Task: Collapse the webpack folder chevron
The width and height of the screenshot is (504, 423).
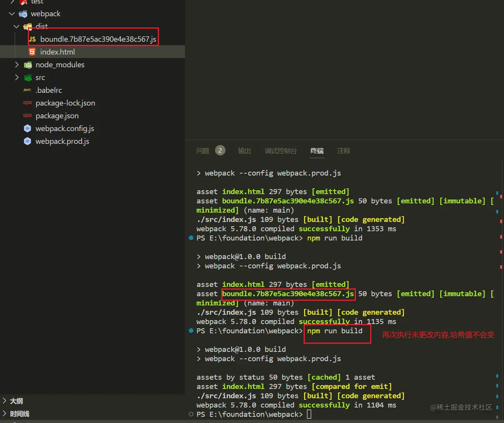Action: coord(12,14)
